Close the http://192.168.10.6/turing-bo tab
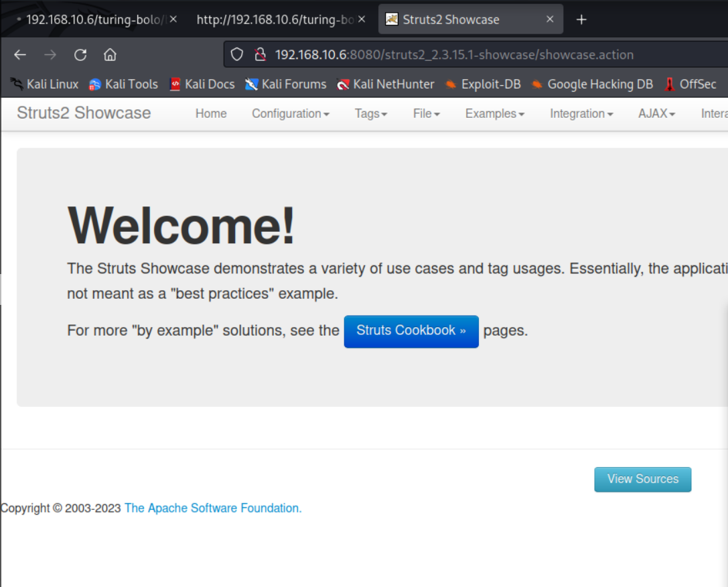This screenshot has height=587, width=728. pyautogui.click(x=362, y=19)
